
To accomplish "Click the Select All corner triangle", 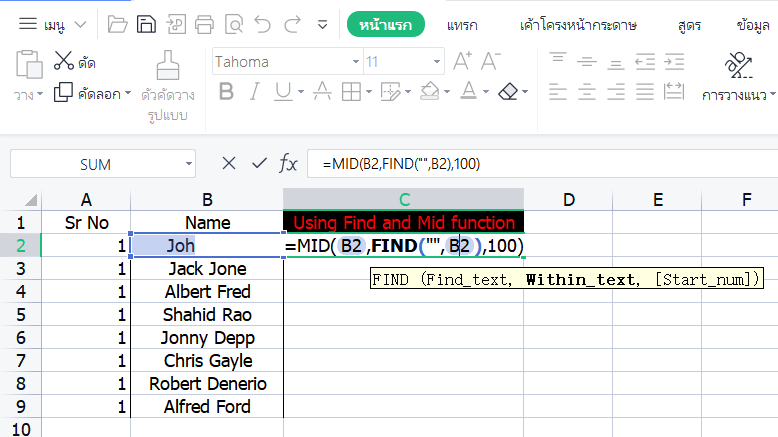I will click(x=31, y=200).
